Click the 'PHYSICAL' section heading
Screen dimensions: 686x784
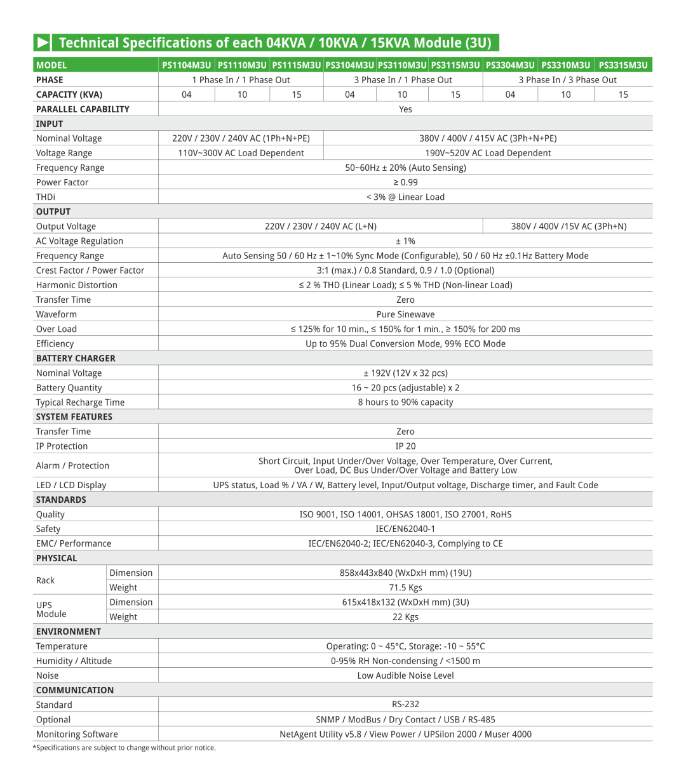pos(57,558)
